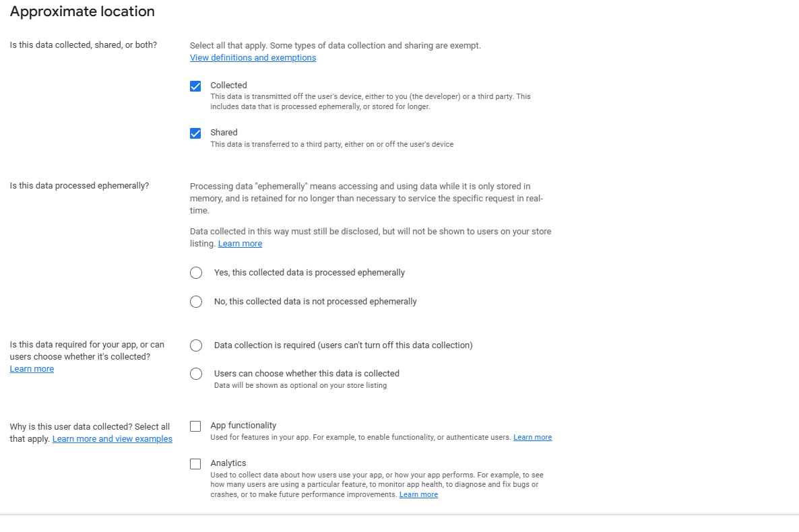Click the Approximate location heading
The width and height of the screenshot is (799, 532).
coord(82,11)
